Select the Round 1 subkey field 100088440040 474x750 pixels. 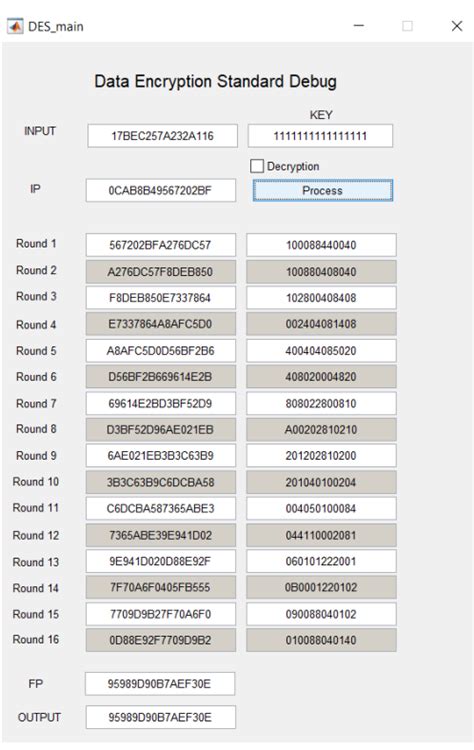[321, 245]
